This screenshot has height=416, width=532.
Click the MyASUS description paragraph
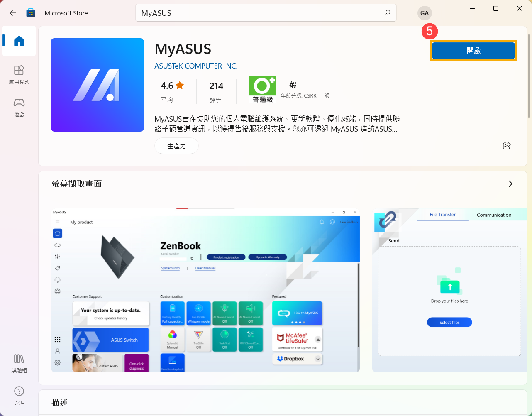point(277,124)
